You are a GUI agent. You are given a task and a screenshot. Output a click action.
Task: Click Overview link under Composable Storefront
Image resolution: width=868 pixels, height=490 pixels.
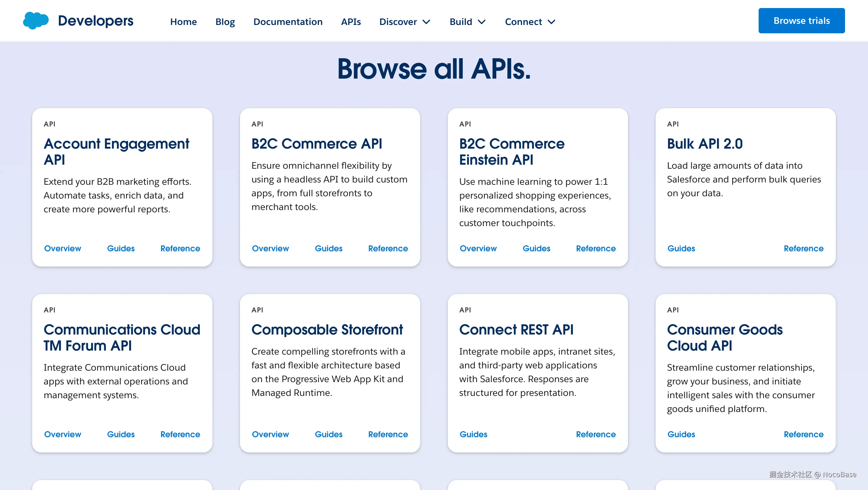[x=270, y=434]
